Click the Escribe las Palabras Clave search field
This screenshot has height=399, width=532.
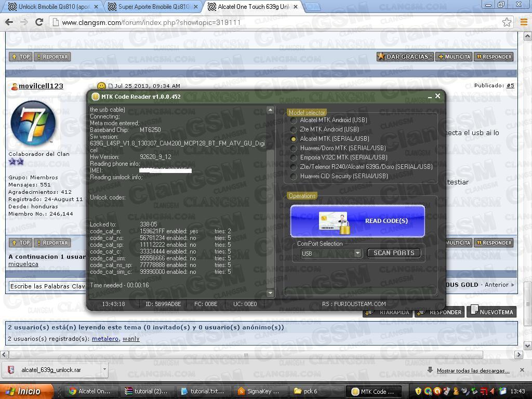click(x=47, y=286)
